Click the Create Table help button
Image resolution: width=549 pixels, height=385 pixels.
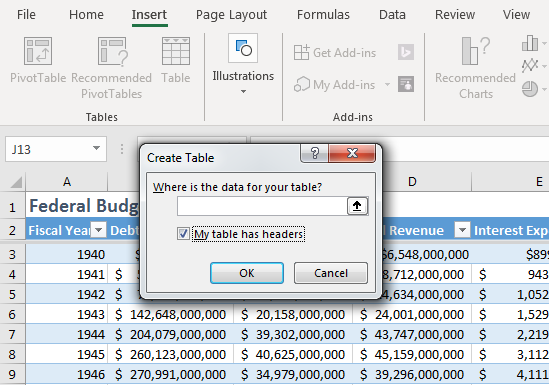[314, 153]
